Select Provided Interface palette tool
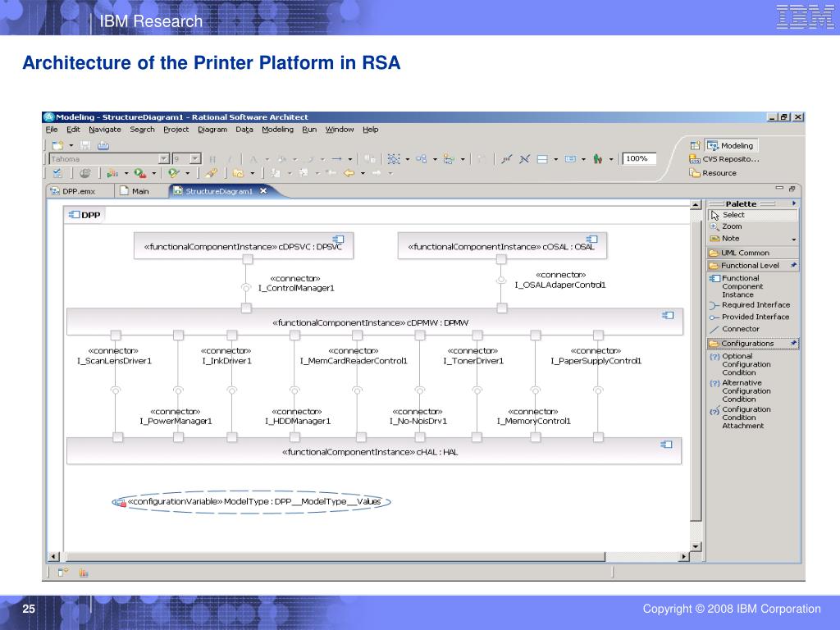The image size is (840, 630). (752, 317)
